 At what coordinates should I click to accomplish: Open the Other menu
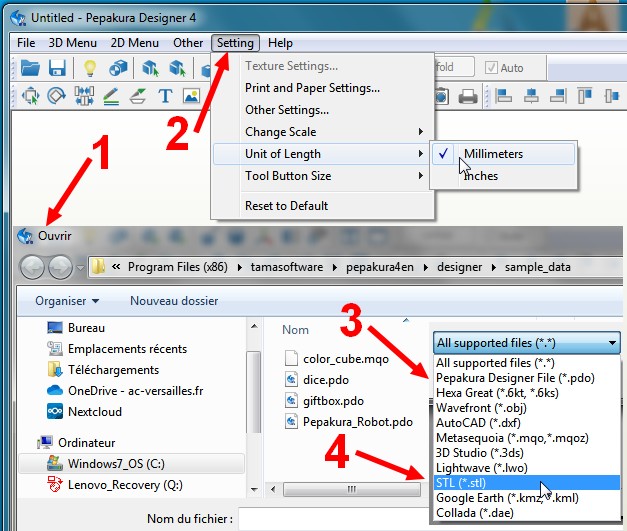188,43
